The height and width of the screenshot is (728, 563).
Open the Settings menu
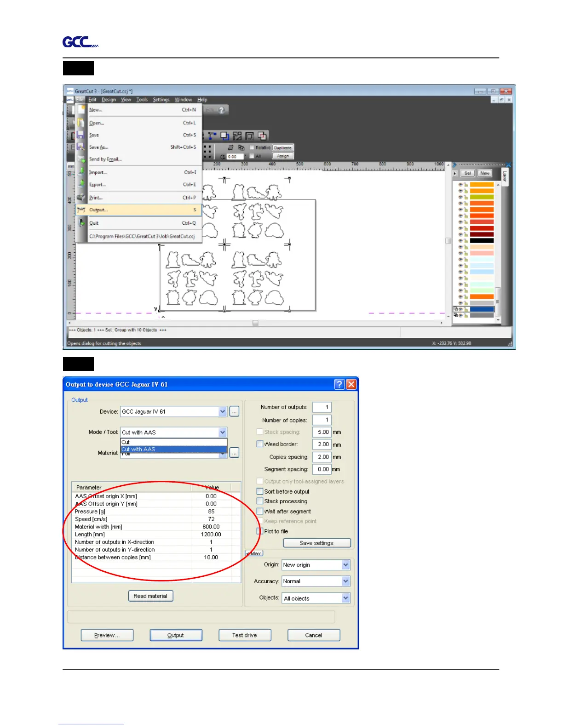click(x=161, y=100)
